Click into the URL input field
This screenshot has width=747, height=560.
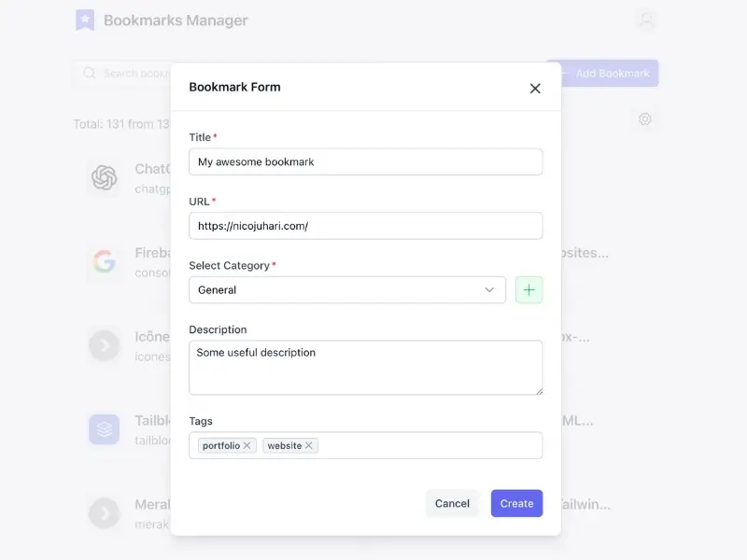click(365, 226)
